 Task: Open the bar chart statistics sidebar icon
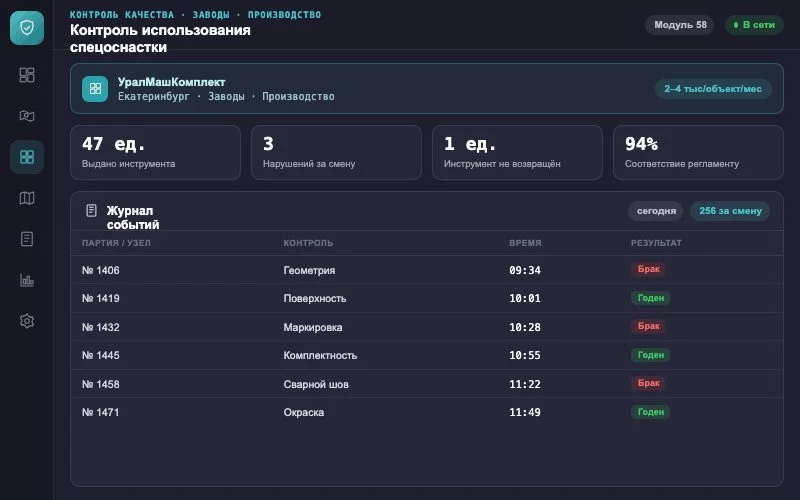27,280
